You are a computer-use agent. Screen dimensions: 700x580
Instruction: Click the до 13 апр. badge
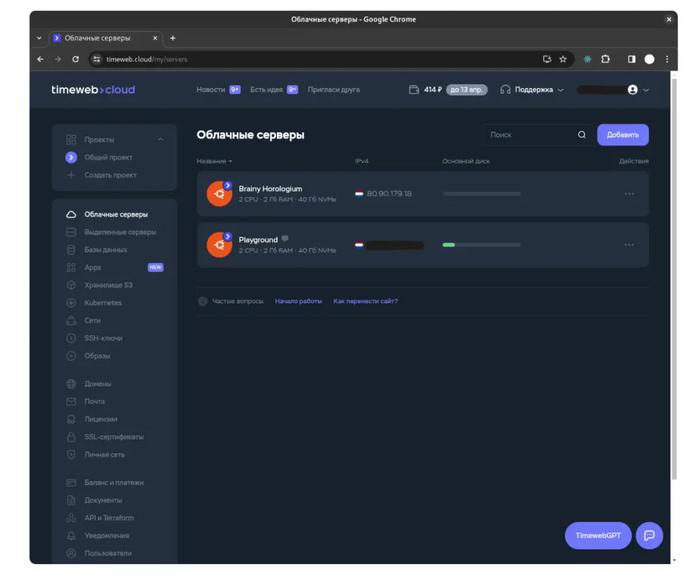(x=467, y=90)
